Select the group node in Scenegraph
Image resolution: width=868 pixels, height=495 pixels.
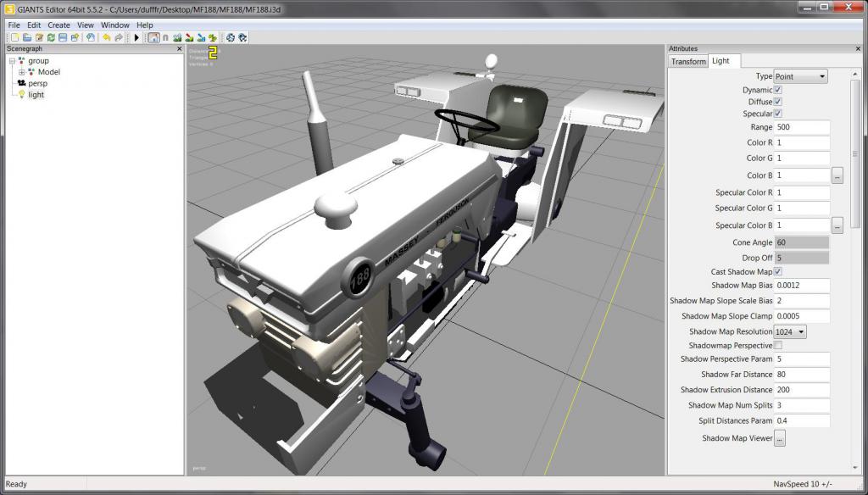[x=38, y=61]
